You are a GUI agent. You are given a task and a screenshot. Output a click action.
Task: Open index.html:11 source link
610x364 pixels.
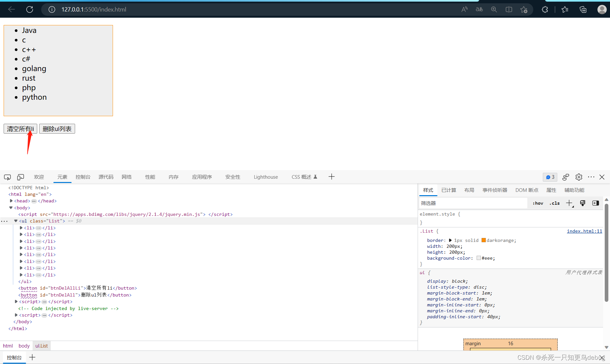pyautogui.click(x=584, y=231)
